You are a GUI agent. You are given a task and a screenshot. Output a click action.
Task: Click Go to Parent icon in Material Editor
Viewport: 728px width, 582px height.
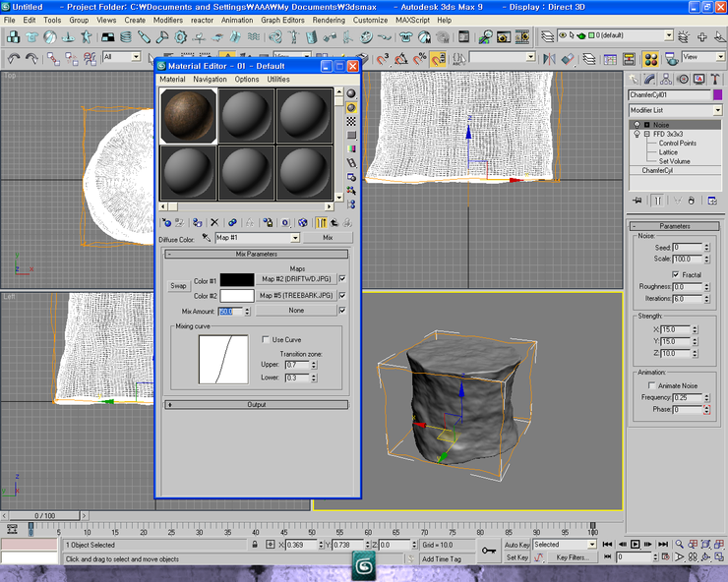[334, 223]
